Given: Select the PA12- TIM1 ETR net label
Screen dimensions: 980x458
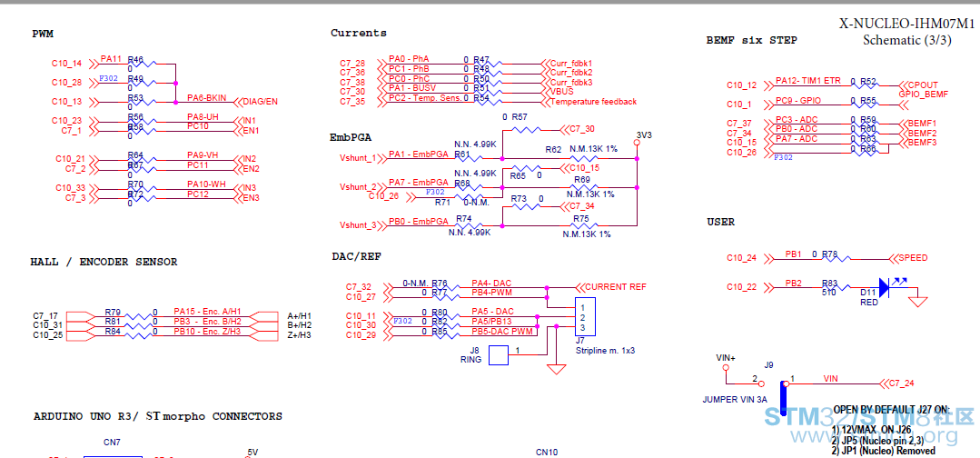Looking at the screenshot, I should (x=808, y=82).
